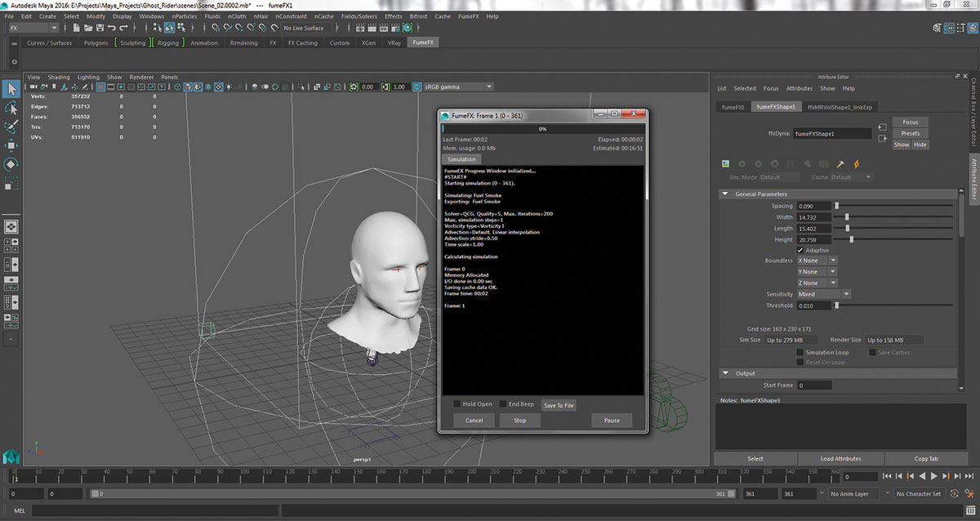Toggle the viewport grid icon
The height and width of the screenshot is (521, 980).
100,87
